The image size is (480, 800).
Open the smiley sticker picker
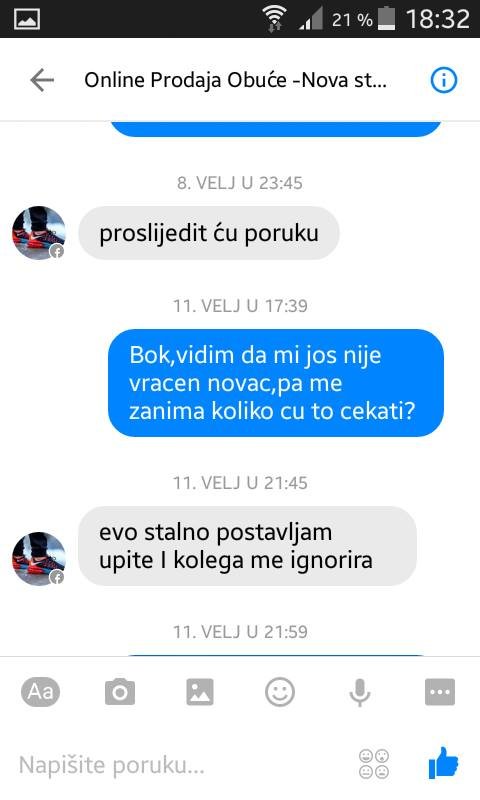[280, 692]
